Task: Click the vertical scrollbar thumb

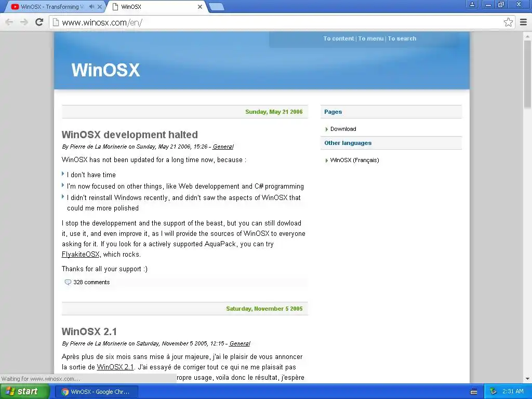Action: pos(527,75)
